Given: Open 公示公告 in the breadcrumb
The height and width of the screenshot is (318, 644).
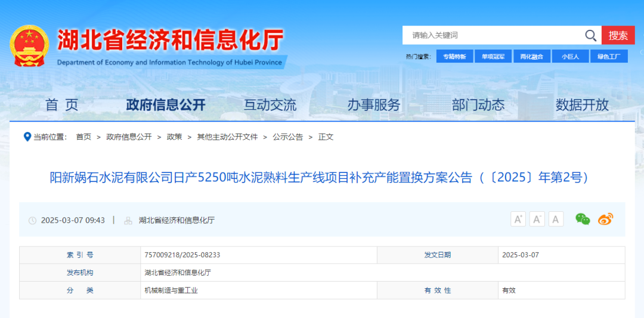Looking at the screenshot, I should 288,137.
